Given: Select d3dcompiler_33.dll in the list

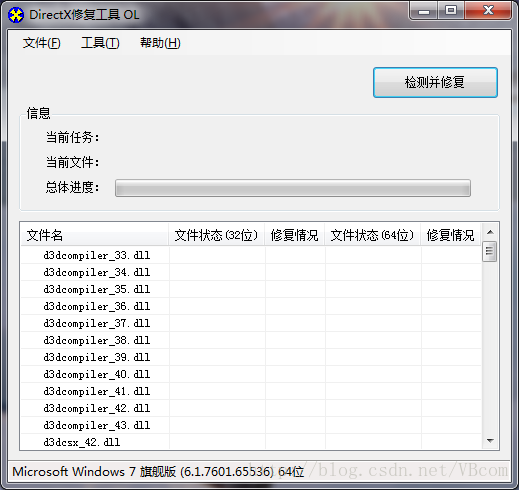Looking at the screenshot, I should [251, 255].
